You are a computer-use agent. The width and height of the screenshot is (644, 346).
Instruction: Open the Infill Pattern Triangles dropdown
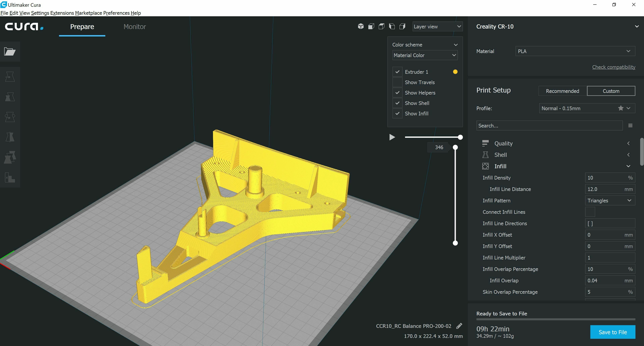[x=610, y=201]
